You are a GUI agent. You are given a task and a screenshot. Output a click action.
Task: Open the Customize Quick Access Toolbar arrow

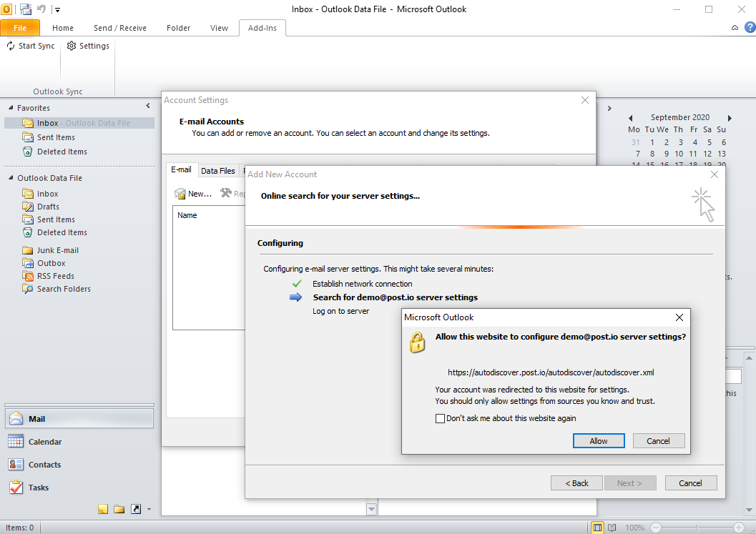[57, 9]
